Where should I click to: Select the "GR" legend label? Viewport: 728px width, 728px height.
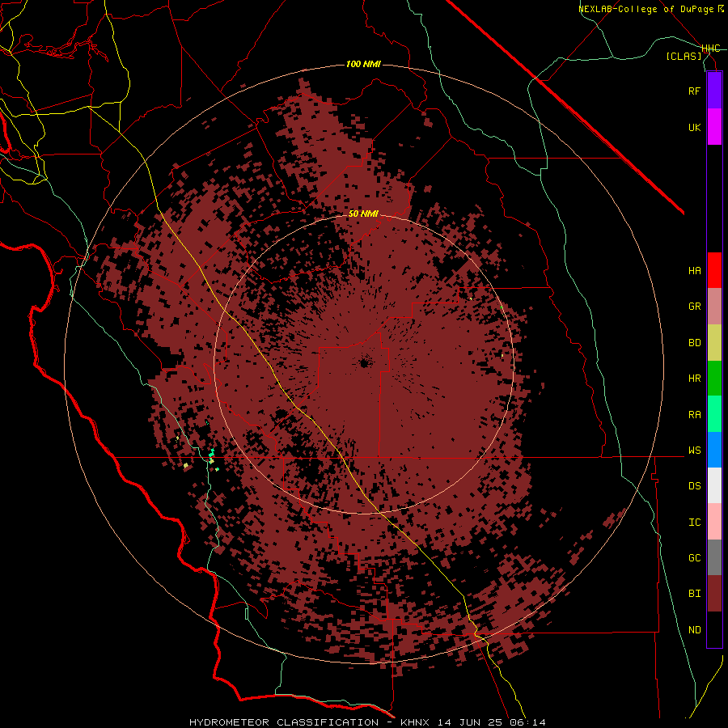pyautogui.click(x=694, y=307)
